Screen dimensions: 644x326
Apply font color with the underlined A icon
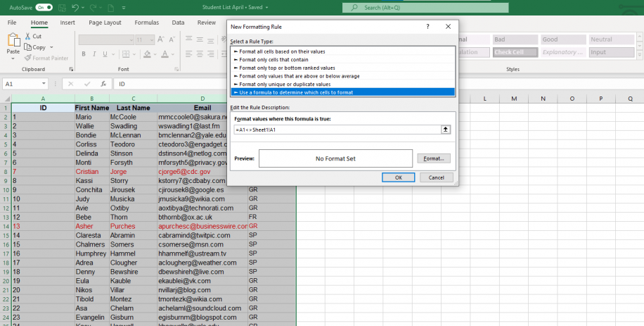click(165, 54)
